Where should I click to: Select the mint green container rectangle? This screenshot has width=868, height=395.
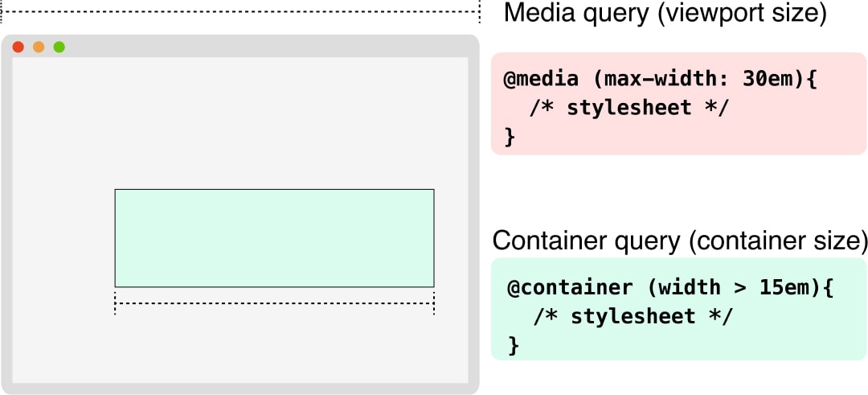tap(274, 238)
